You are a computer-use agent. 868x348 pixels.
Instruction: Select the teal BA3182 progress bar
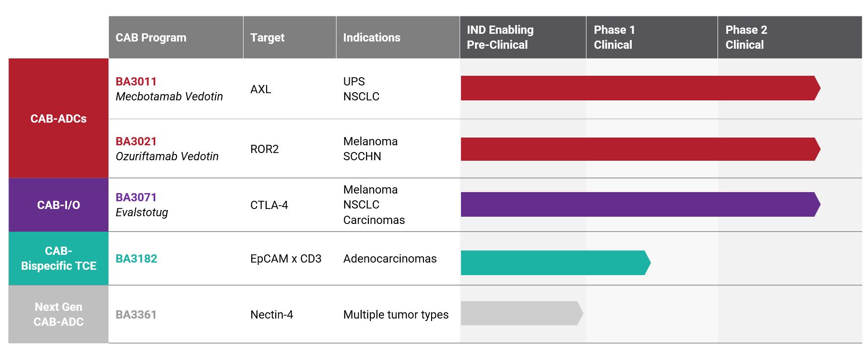tap(555, 263)
